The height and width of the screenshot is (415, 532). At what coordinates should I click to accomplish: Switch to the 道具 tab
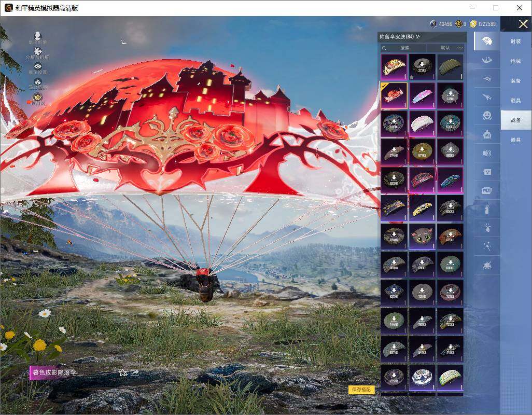coord(516,140)
